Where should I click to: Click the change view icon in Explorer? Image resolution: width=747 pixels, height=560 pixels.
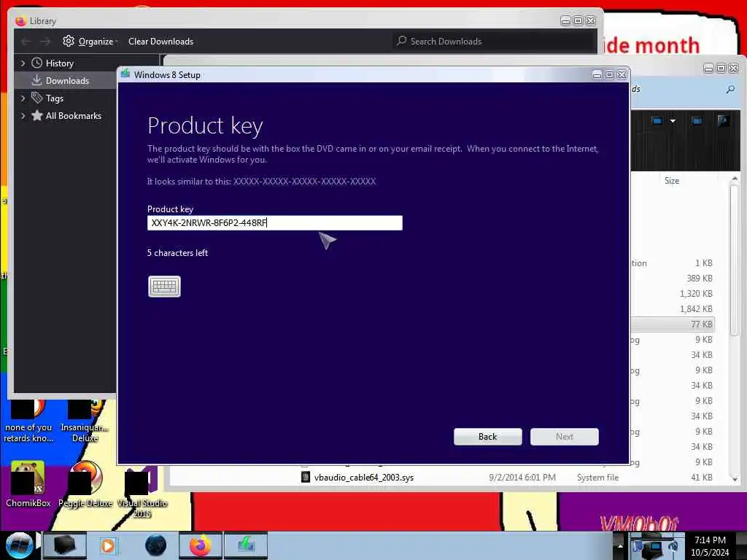pyautogui.click(x=657, y=121)
